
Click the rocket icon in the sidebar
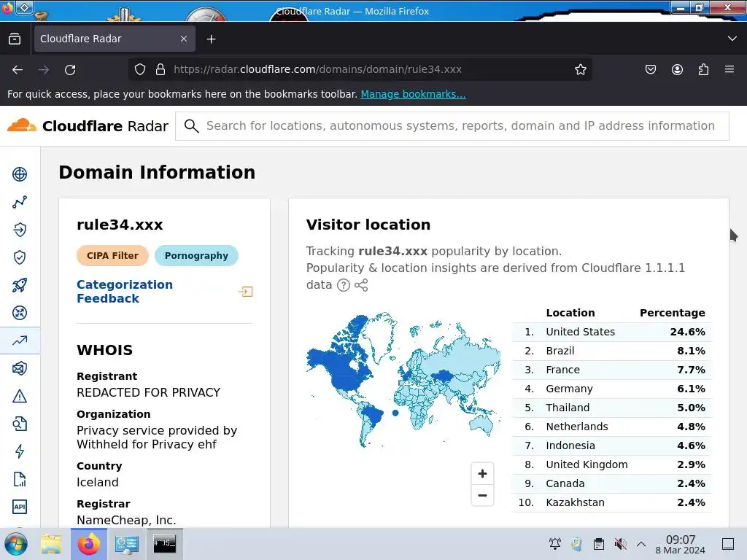point(20,285)
